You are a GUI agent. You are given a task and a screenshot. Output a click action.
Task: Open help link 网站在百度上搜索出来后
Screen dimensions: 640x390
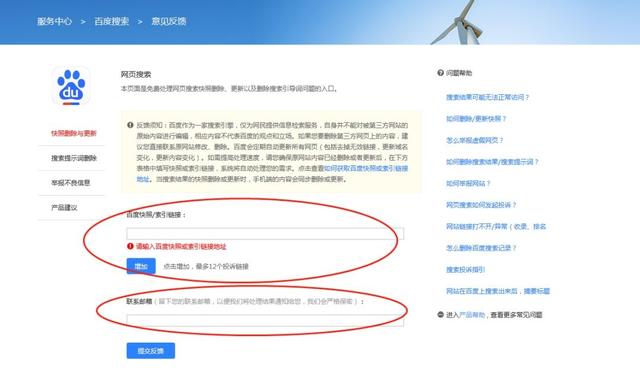point(498,291)
